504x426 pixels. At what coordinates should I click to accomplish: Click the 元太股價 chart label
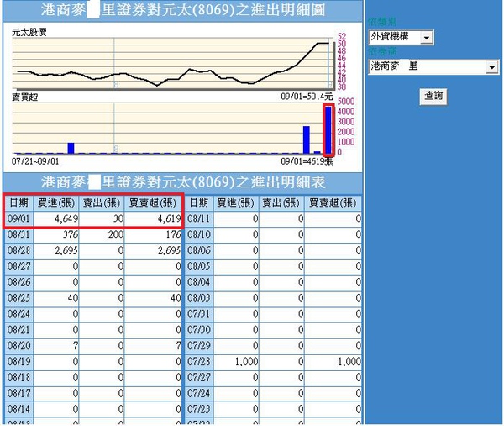[x=29, y=32]
